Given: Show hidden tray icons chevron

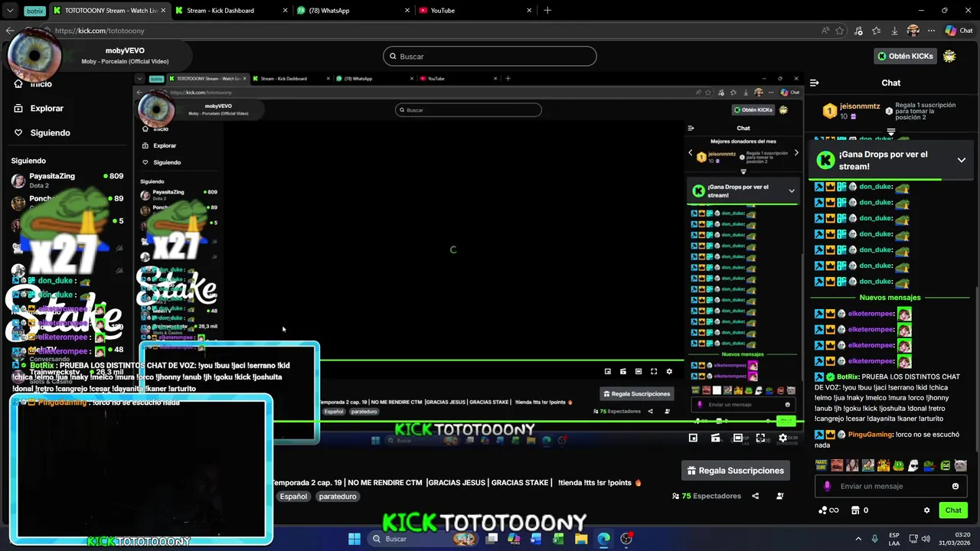Looking at the screenshot, I should coord(858,539).
